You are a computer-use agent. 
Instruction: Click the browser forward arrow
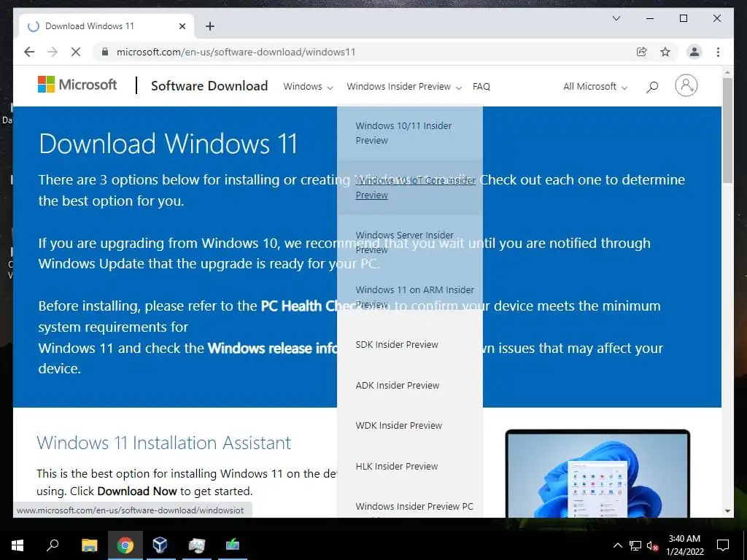pyautogui.click(x=53, y=52)
